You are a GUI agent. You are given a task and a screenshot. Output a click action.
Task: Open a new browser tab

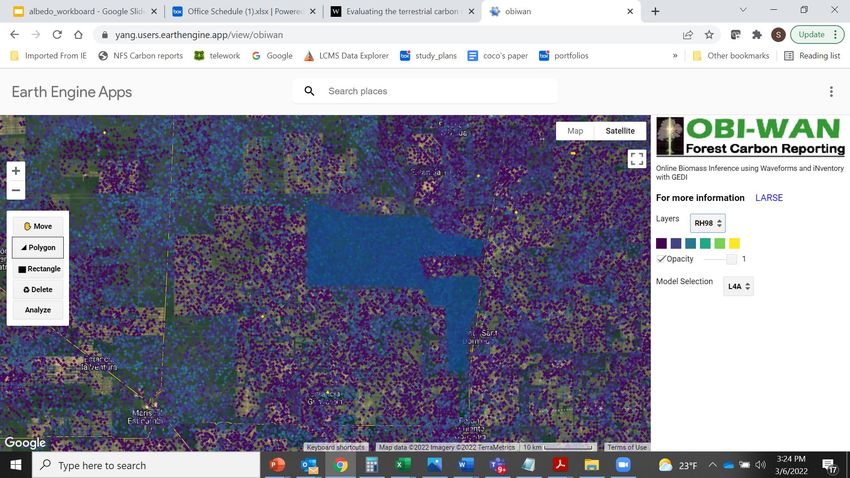pos(655,11)
